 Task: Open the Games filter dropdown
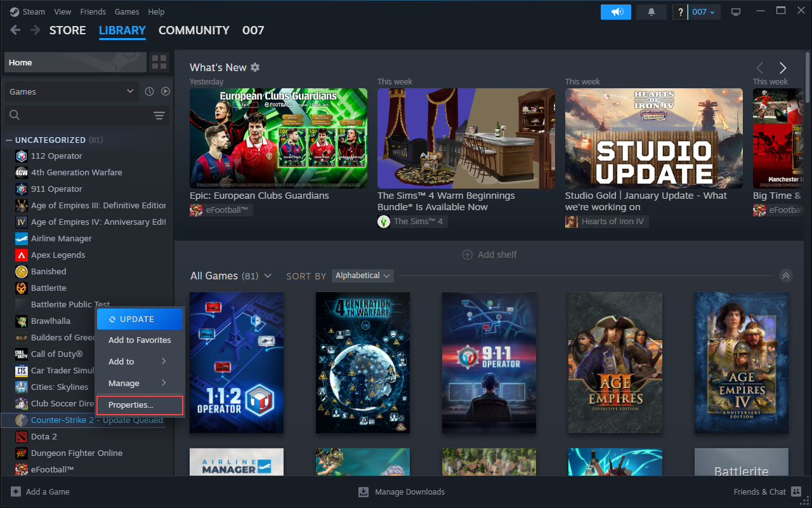tap(71, 91)
